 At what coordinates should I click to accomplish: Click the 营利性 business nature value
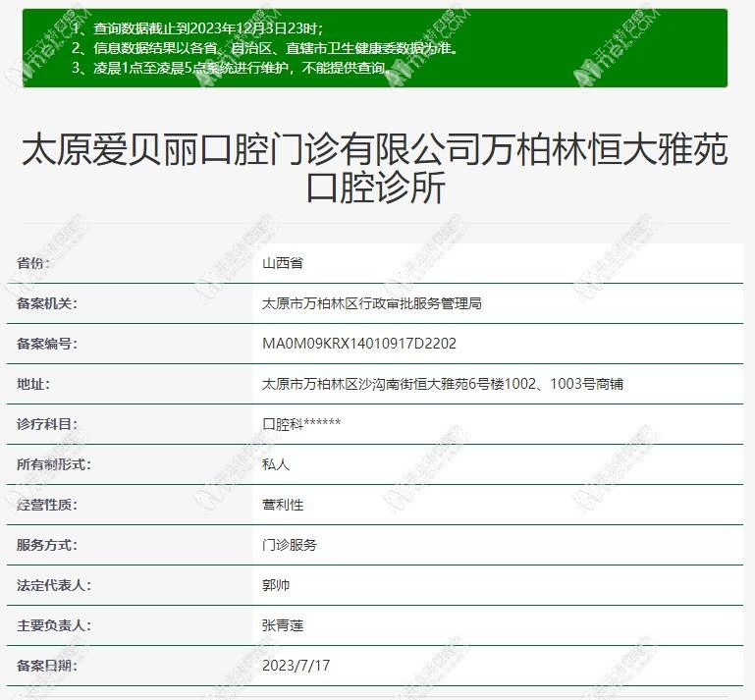tap(283, 505)
